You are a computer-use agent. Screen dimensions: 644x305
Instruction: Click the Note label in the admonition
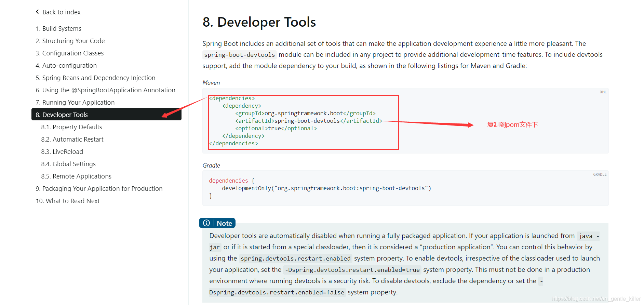[224, 223]
